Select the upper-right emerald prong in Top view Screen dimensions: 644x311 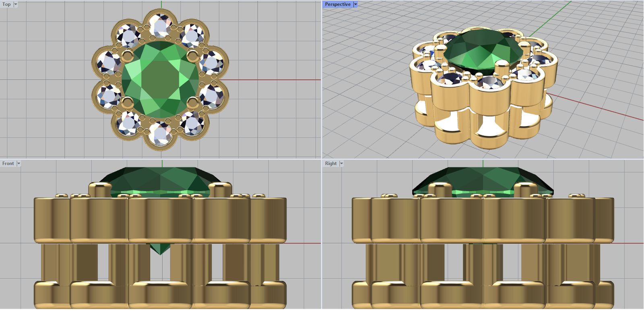point(193,55)
